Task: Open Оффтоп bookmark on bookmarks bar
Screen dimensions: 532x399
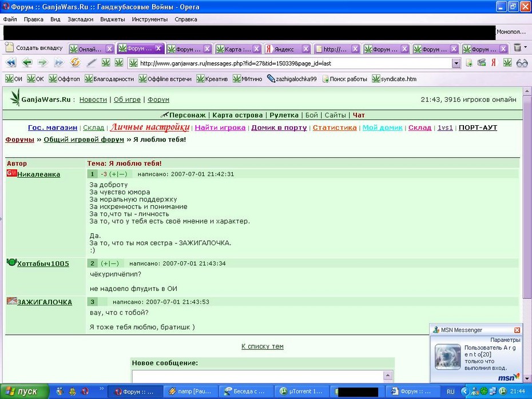Action: coord(65,79)
